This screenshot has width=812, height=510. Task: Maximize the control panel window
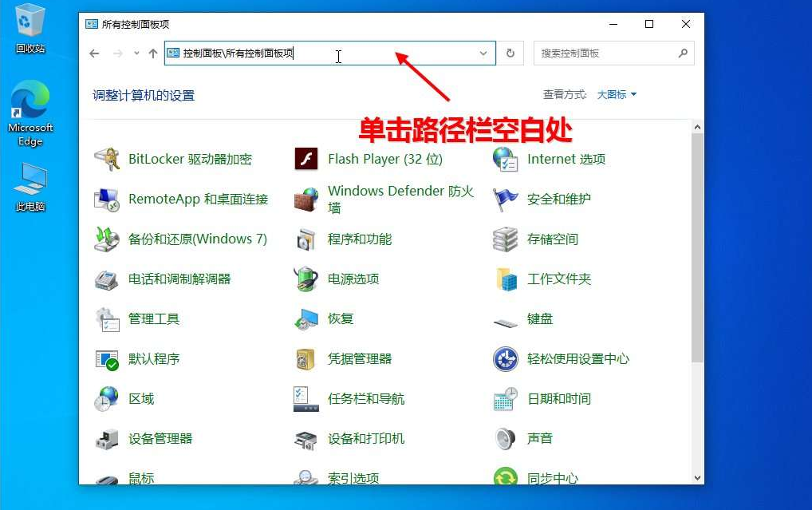click(x=648, y=24)
